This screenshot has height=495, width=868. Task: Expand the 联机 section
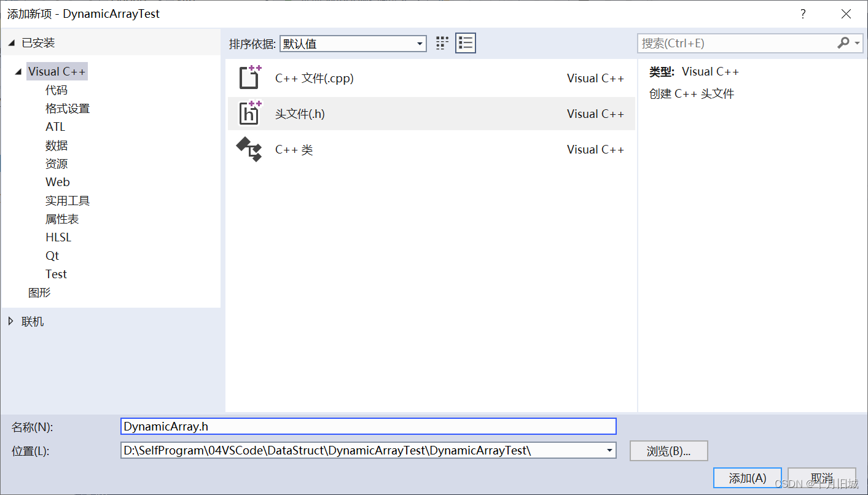click(x=11, y=321)
